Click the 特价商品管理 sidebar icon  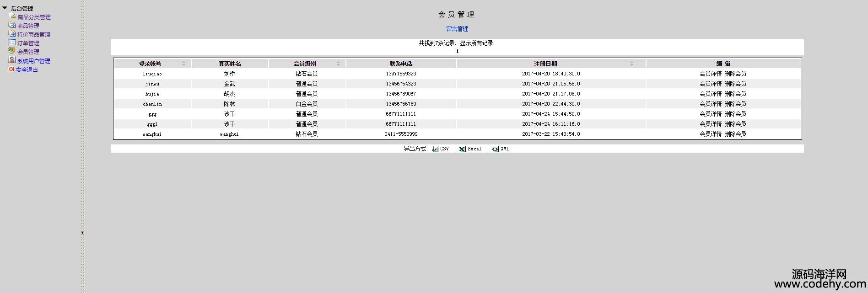[x=12, y=33]
